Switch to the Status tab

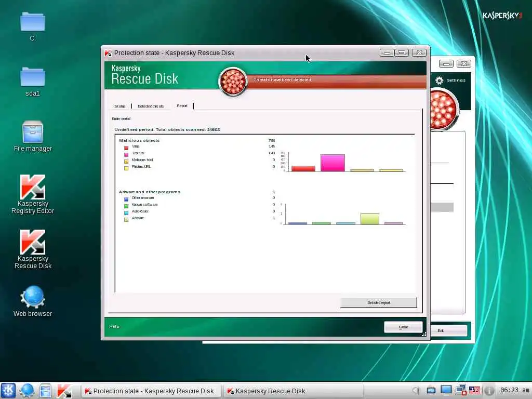click(x=120, y=106)
